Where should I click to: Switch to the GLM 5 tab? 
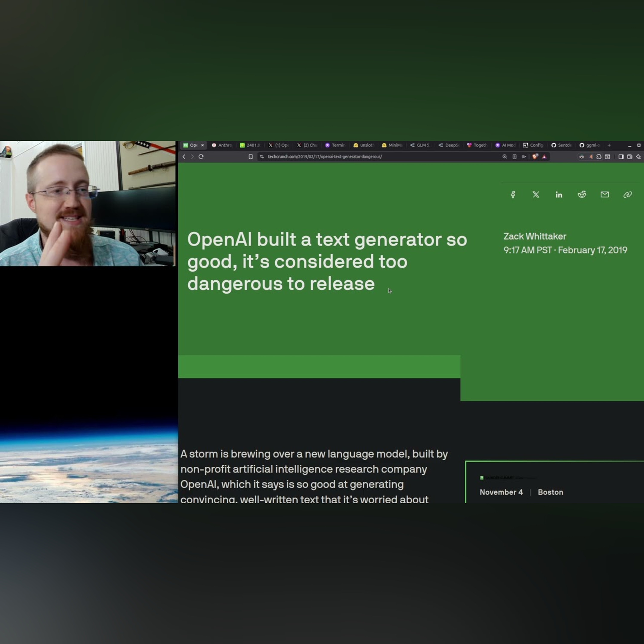coord(420,145)
